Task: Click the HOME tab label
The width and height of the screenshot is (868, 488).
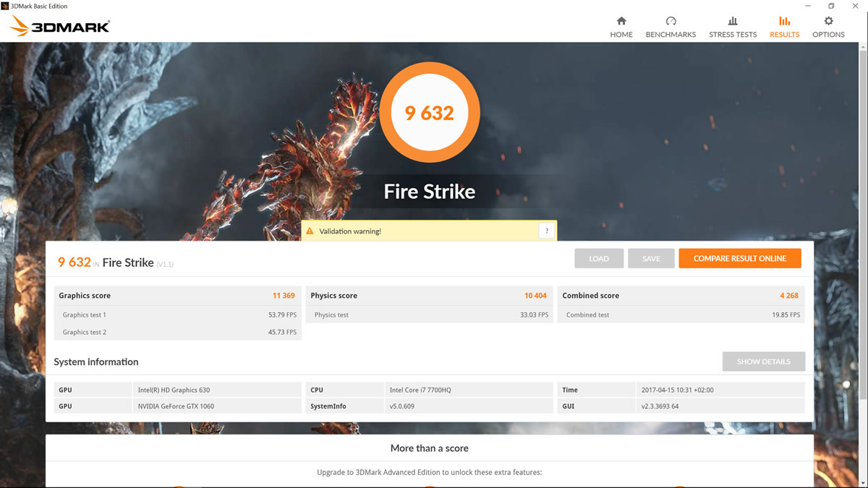Action: point(621,35)
